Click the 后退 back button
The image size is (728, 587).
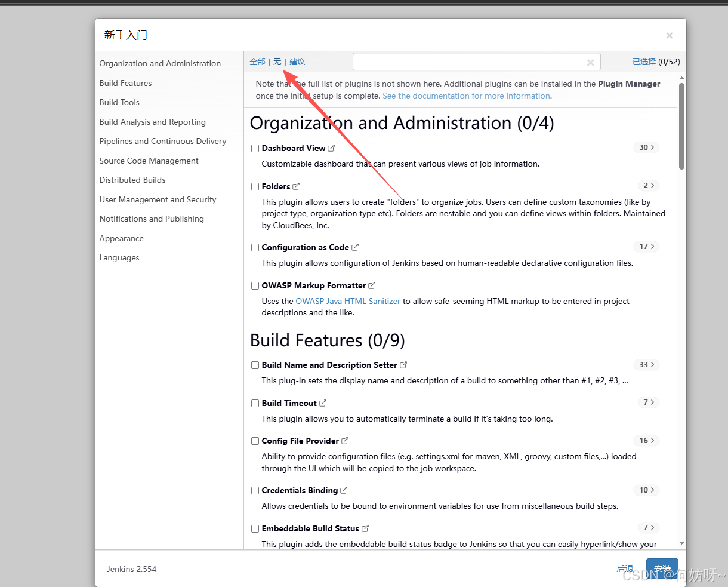coord(625,569)
